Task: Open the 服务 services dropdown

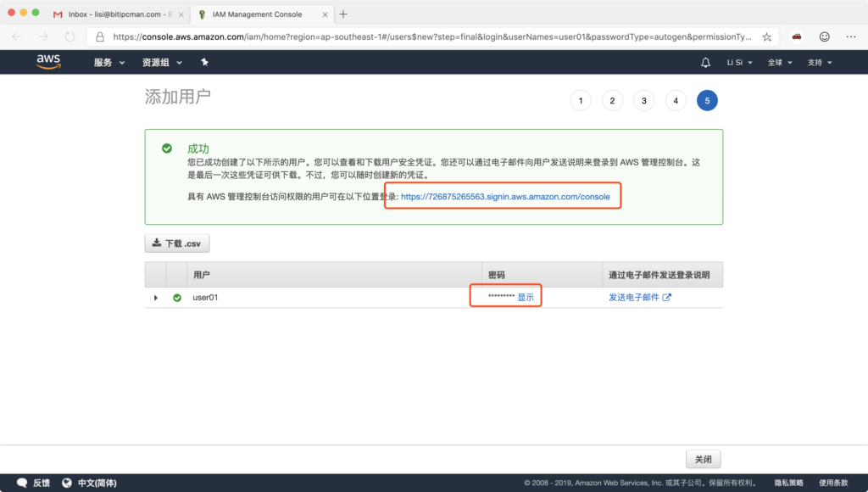Action: click(109, 63)
